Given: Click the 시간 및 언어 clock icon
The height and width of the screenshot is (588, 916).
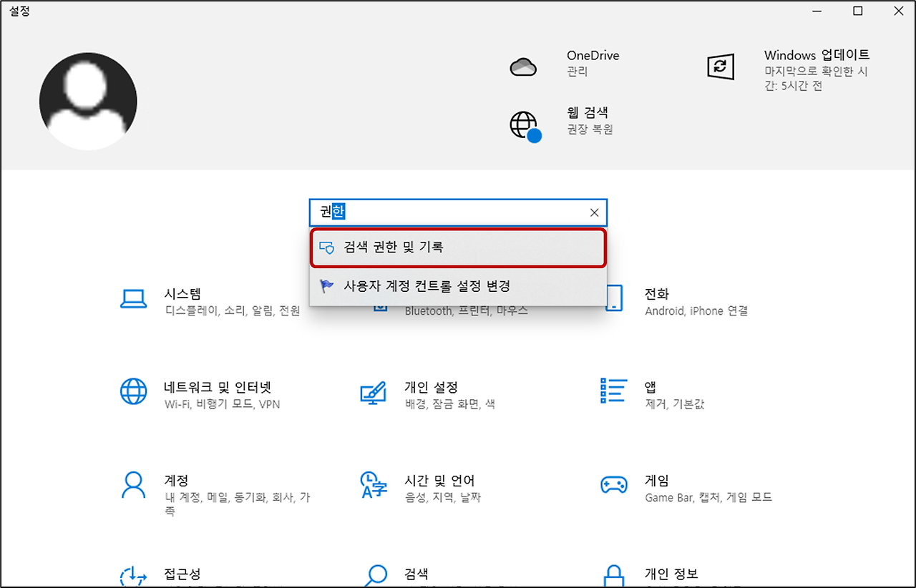Looking at the screenshot, I should [x=374, y=485].
